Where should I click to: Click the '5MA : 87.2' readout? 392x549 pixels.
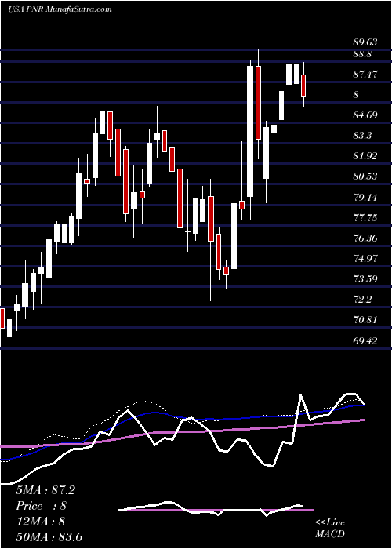[x=45, y=490]
